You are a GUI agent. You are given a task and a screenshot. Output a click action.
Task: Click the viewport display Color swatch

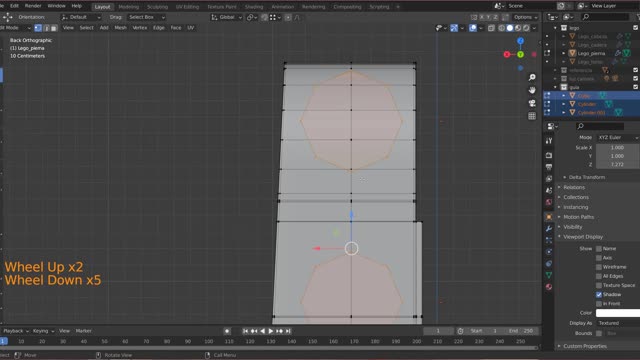[x=618, y=313]
